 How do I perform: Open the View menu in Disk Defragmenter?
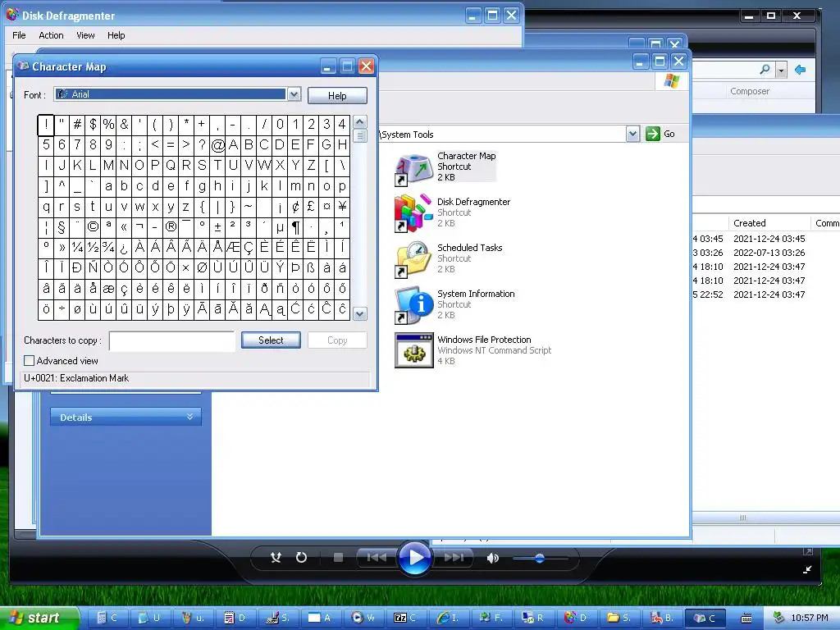click(x=85, y=35)
